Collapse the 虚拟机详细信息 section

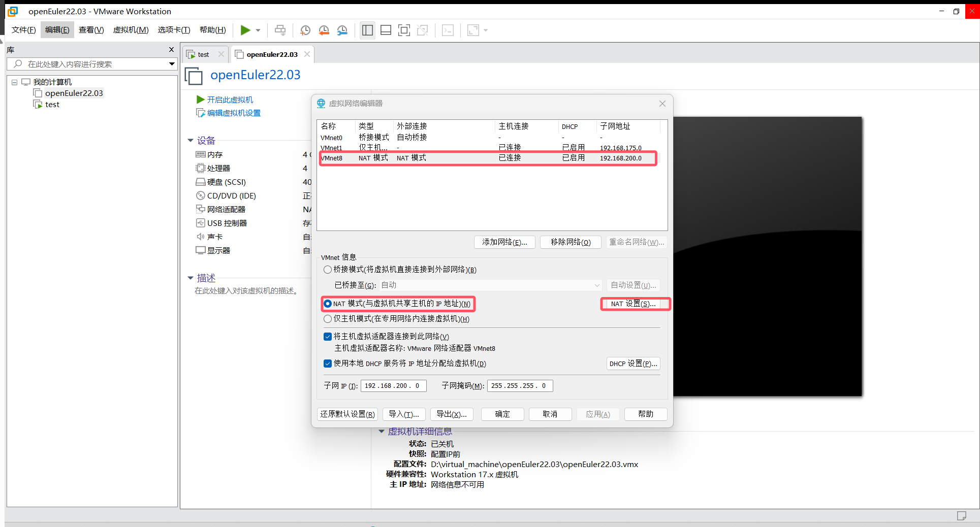pos(381,431)
